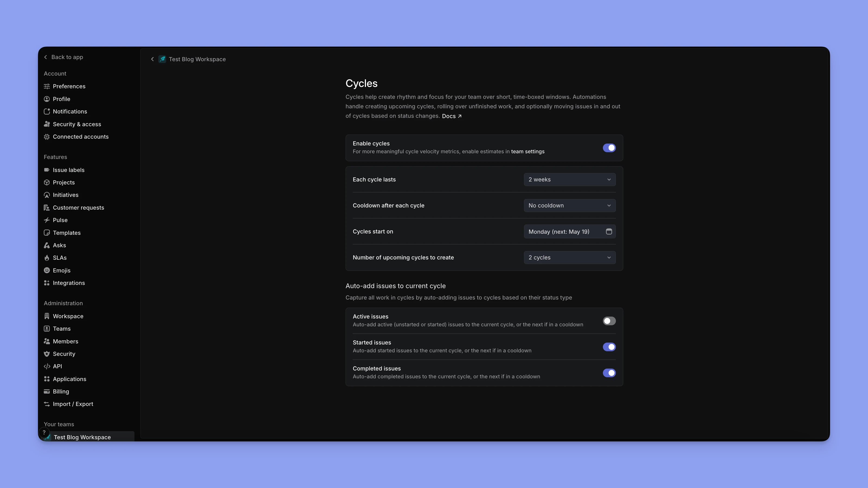Click Test Blog Workspace breadcrumb title
This screenshot has height=488, width=868.
click(x=197, y=59)
